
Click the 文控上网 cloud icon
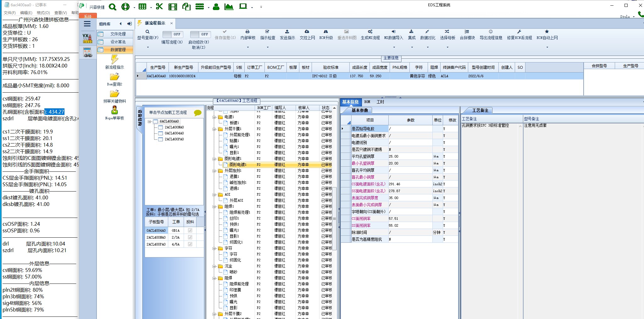[x=307, y=32]
